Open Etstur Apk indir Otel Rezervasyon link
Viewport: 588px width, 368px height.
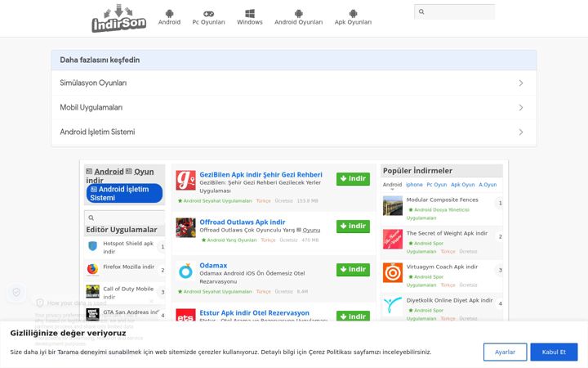pyautogui.click(x=254, y=312)
